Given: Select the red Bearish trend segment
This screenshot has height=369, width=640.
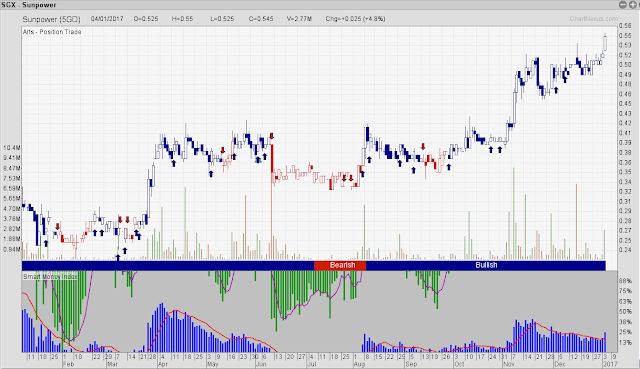Looking at the screenshot, I should (x=340, y=265).
